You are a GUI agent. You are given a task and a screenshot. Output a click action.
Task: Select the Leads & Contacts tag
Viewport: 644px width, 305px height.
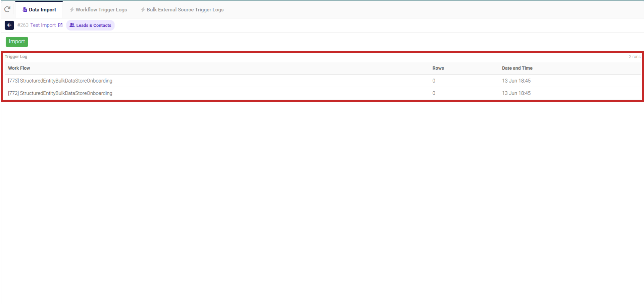[x=90, y=25]
